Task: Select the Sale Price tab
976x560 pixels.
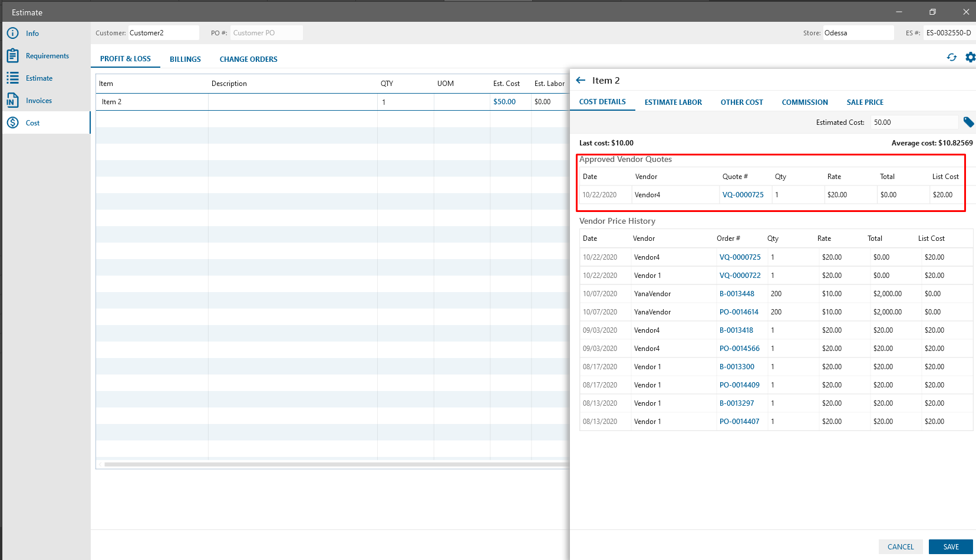Action: (x=865, y=102)
